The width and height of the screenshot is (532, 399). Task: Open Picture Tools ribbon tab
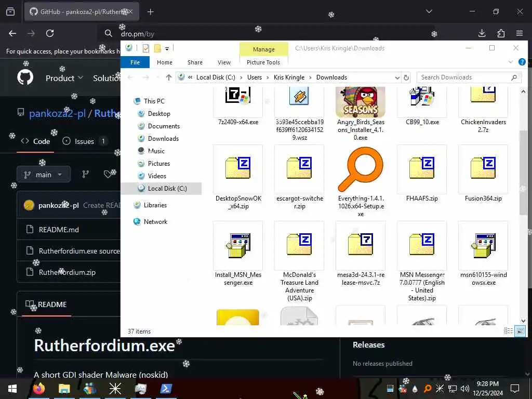tap(263, 62)
